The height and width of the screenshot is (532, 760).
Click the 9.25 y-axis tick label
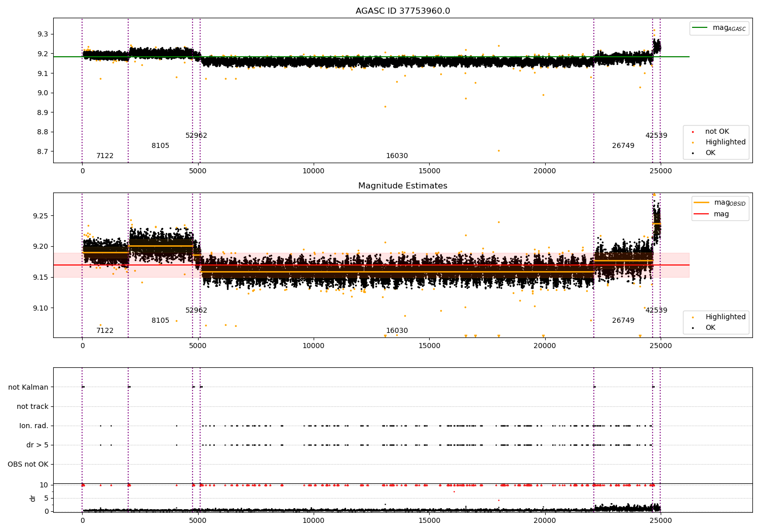(41, 216)
